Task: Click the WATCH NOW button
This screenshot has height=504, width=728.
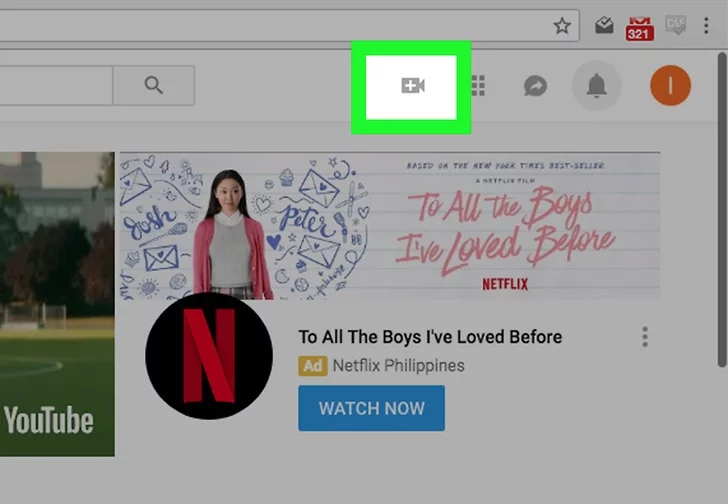Action: [371, 408]
